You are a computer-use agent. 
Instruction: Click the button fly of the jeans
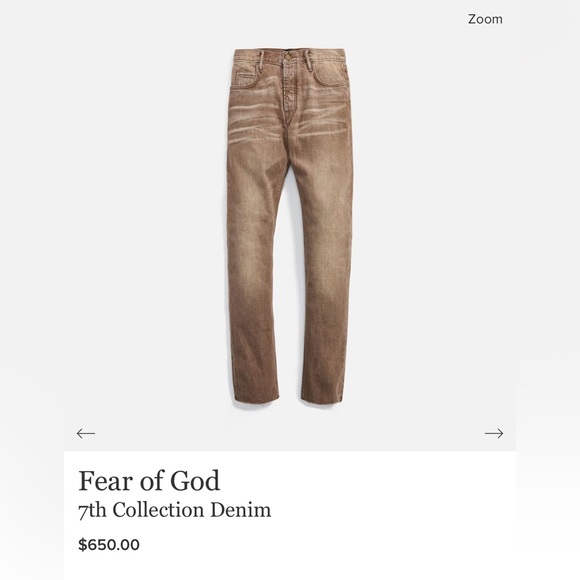click(290, 92)
